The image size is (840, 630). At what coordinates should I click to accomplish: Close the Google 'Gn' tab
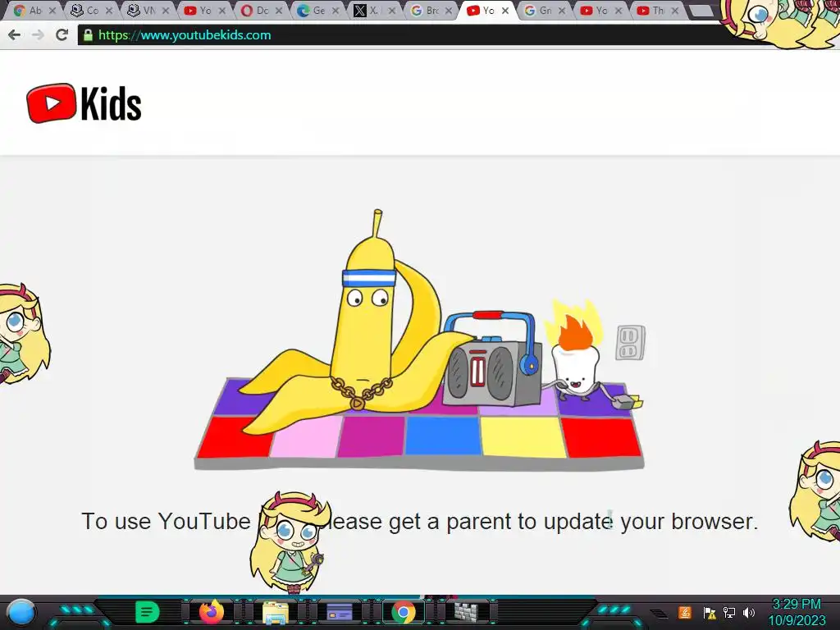pos(561,11)
